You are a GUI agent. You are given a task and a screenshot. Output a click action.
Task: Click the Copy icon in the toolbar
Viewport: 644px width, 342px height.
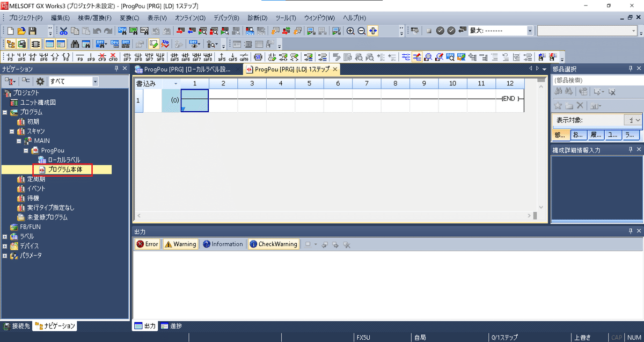75,31
